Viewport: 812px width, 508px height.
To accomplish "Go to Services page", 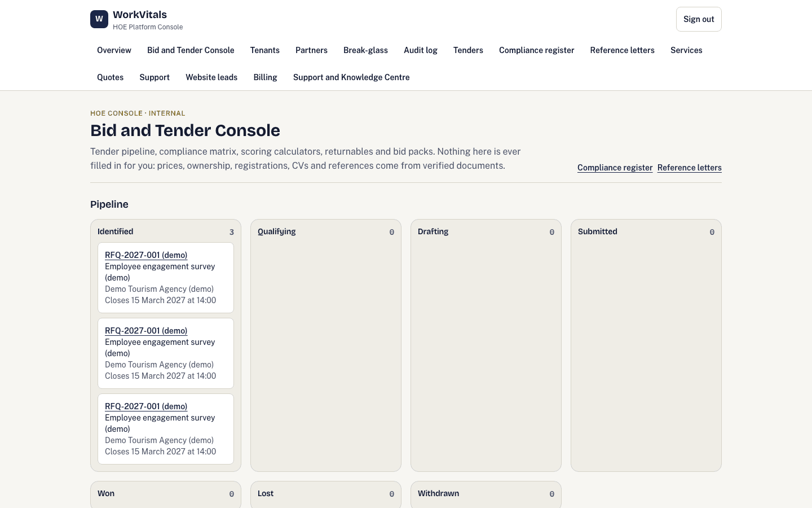I will (x=686, y=50).
